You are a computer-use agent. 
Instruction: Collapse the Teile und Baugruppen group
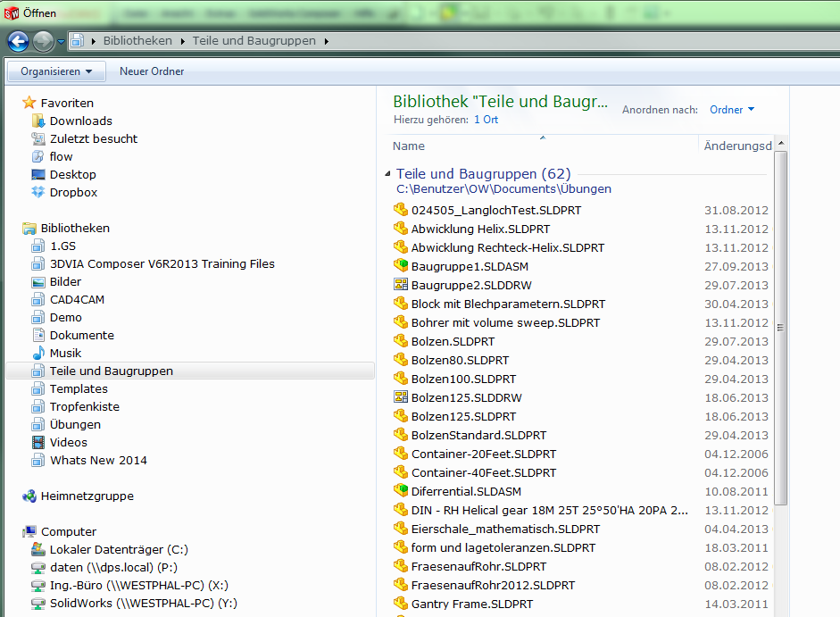(387, 174)
